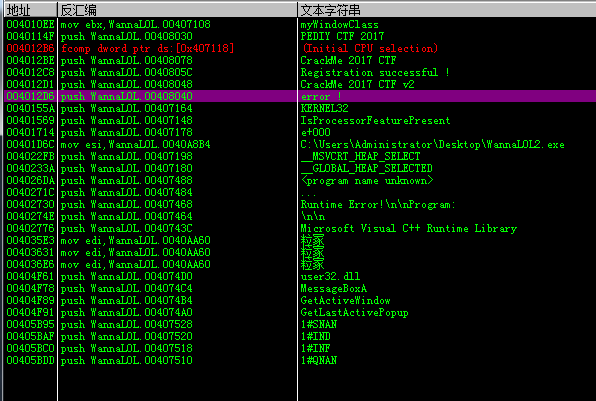Screen dimensions: 596x401
Task: Click address 004012D1
Action: click(30, 84)
